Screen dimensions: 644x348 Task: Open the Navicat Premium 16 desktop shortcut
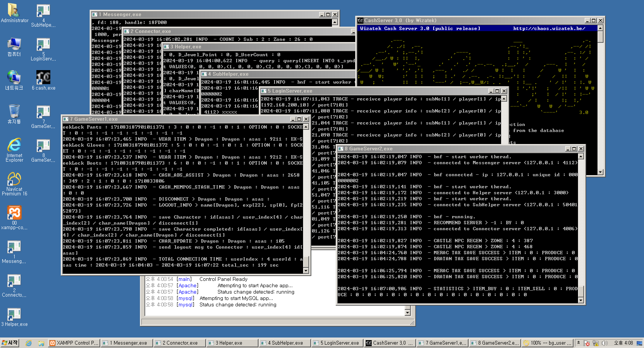tap(14, 180)
